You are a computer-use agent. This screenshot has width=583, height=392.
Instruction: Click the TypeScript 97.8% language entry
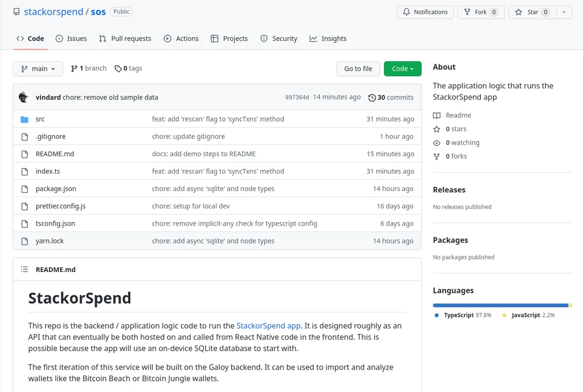pyautogui.click(x=463, y=315)
